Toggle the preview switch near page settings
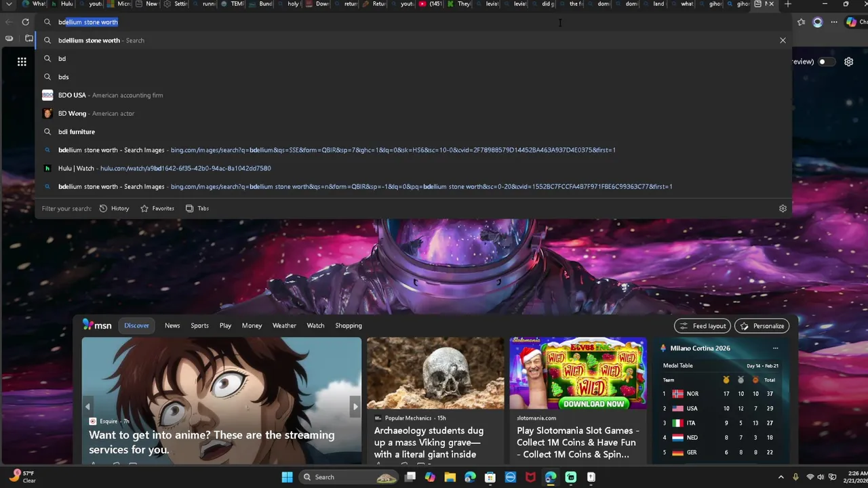The image size is (868, 488). [x=826, y=62]
